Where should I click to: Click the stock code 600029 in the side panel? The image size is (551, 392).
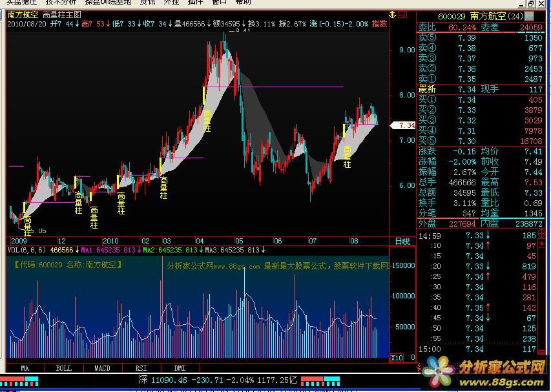pyautogui.click(x=452, y=17)
